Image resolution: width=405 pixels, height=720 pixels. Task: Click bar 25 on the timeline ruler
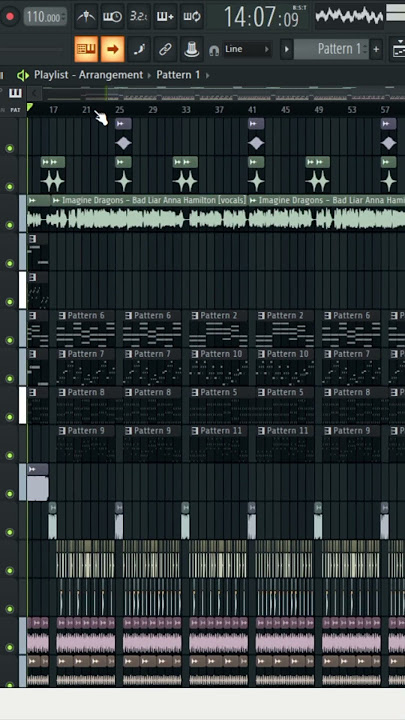[119, 110]
